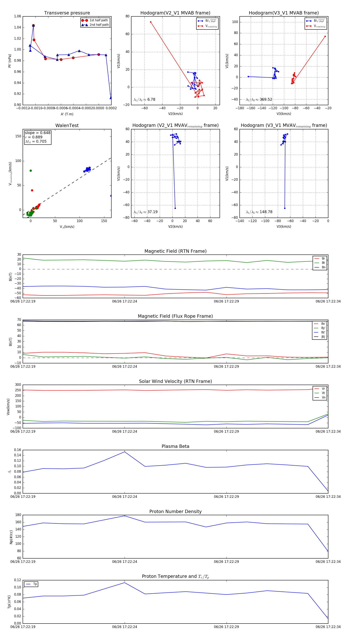Click the Solar Wind Velocity (RTN Frame) title
This screenshot has width=351, height=644.
[x=175, y=381]
